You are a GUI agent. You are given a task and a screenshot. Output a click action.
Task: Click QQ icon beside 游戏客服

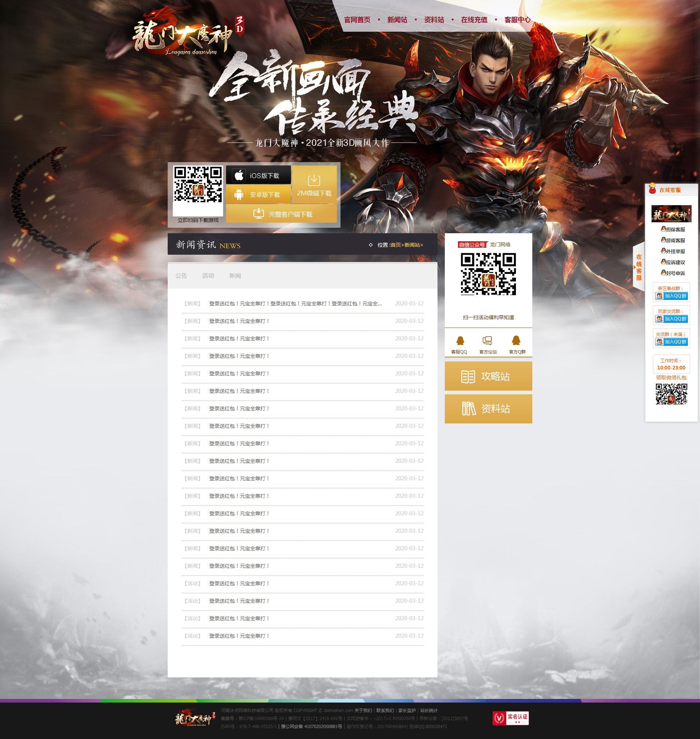point(663,240)
